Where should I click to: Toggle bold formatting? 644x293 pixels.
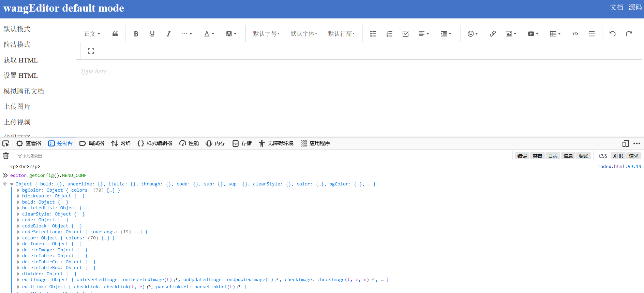[x=136, y=34]
